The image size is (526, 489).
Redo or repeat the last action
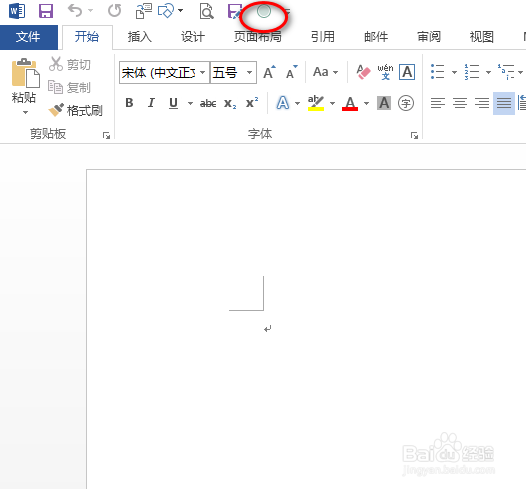(x=114, y=10)
